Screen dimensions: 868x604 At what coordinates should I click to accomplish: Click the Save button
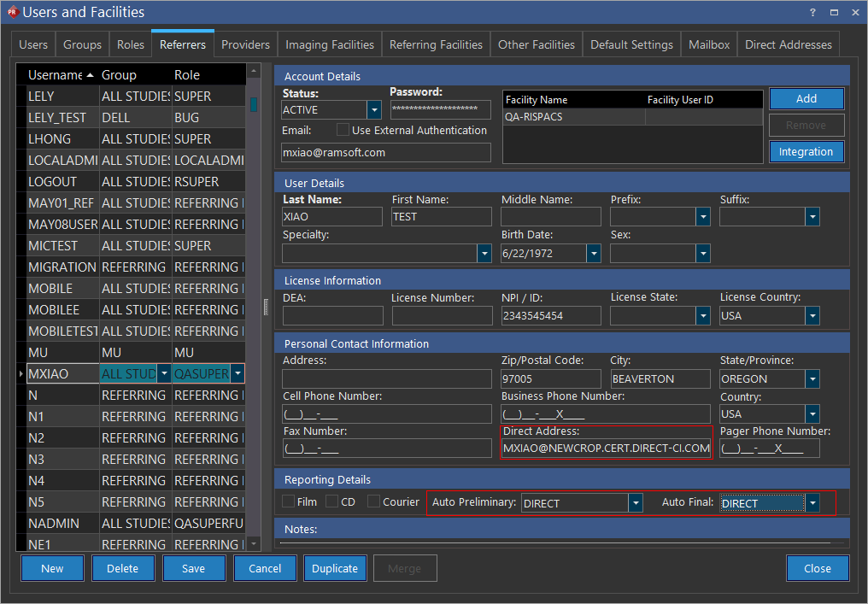click(x=194, y=568)
